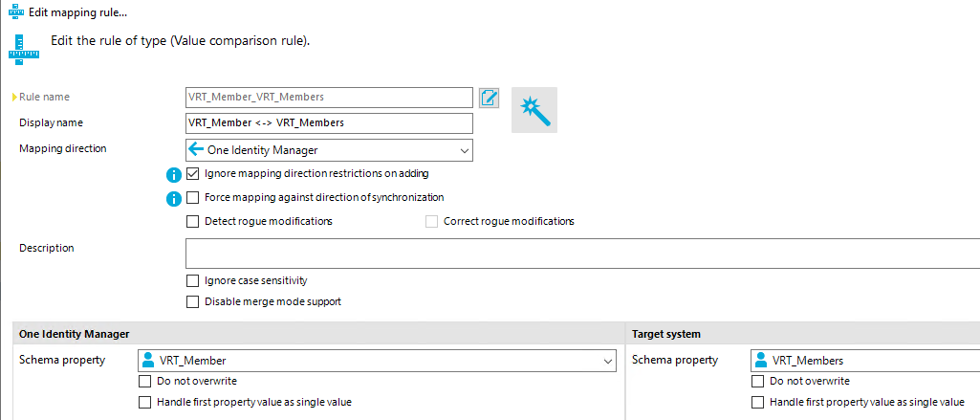Enable Target system Handle first property value option
The image size is (980, 420).
tap(757, 403)
